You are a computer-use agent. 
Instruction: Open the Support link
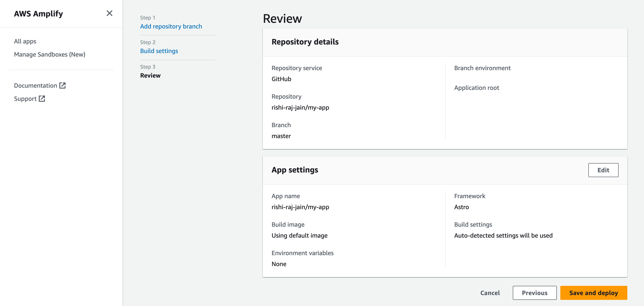[25, 99]
